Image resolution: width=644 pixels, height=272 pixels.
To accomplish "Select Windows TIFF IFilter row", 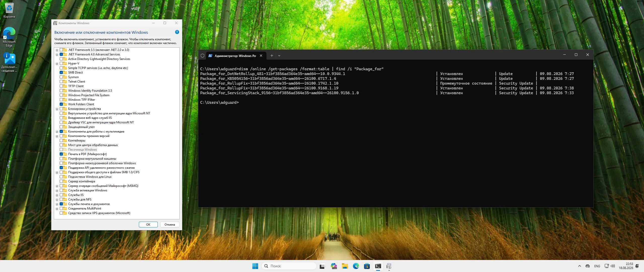I will (x=82, y=100).
